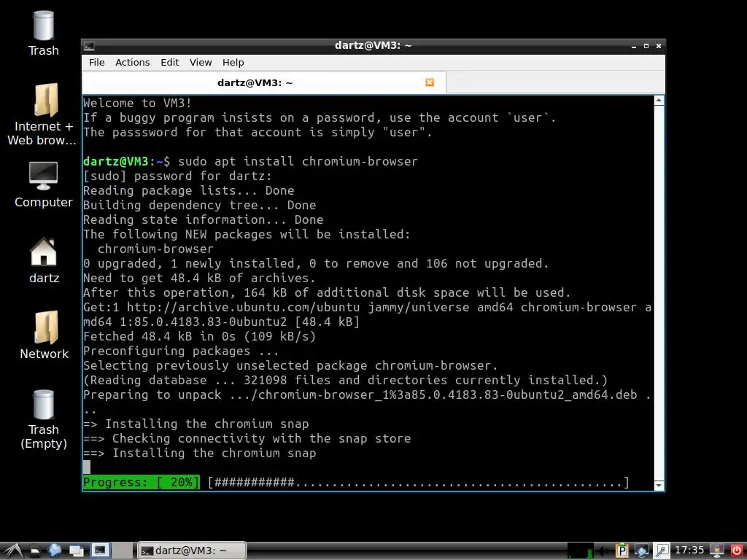Click 'The following NEW packages' line
Image resolution: width=747 pixels, height=560 pixels.
click(247, 234)
